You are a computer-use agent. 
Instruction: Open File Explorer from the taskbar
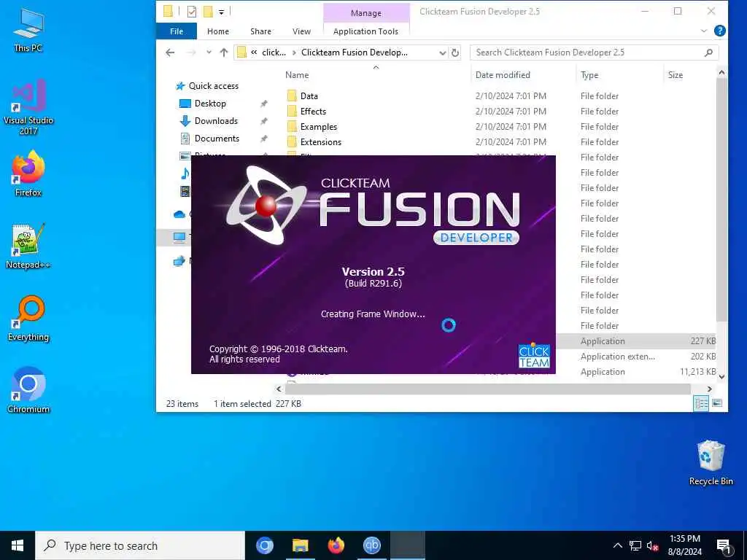click(x=301, y=545)
